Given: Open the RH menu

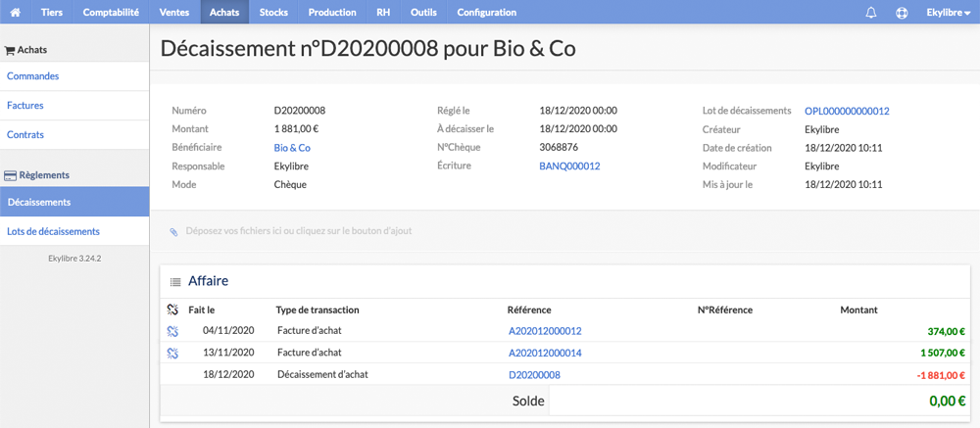Looking at the screenshot, I should pyautogui.click(x=383, y=12).
